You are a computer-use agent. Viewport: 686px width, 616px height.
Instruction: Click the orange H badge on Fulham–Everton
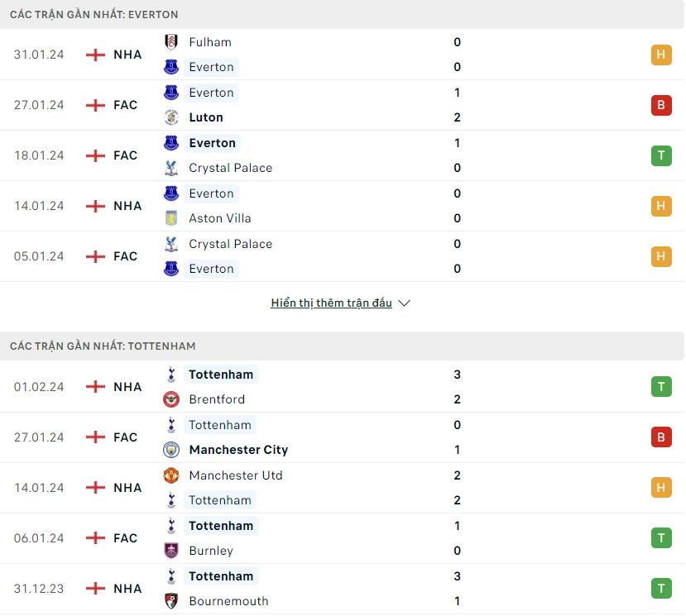pos(661,55)
